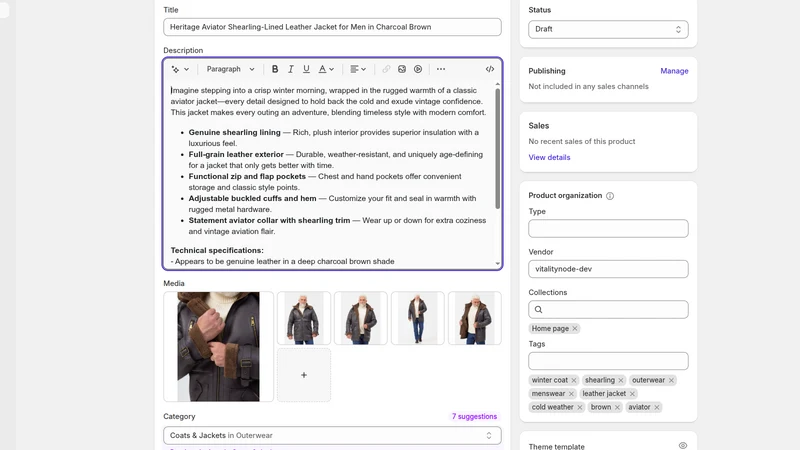Image resolution: width=800 pixels, height=450 pixels.
Task: Remove the shearling tag
Action: tap(620, 380)
